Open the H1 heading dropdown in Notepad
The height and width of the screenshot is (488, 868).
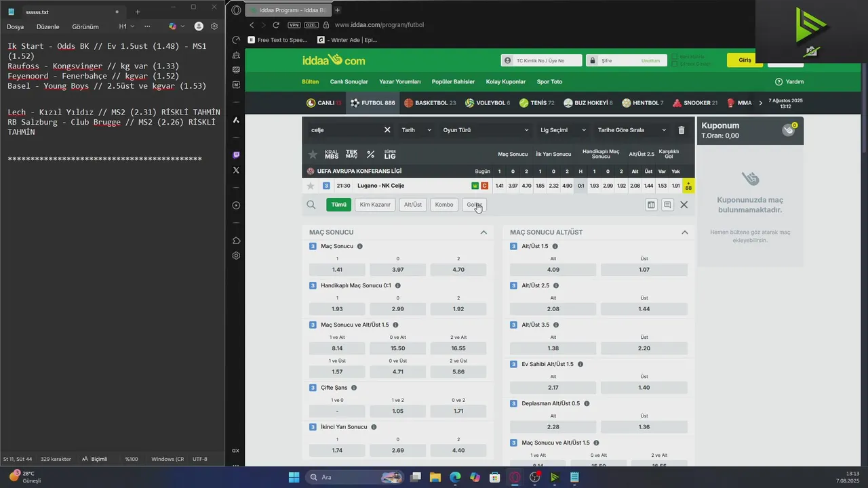(x=127, y=26)
